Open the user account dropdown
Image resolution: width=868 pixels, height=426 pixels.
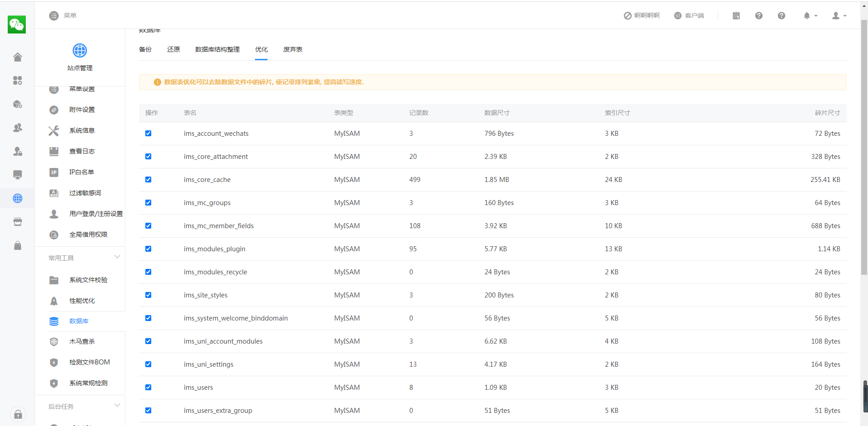click(x=839, y=16)
